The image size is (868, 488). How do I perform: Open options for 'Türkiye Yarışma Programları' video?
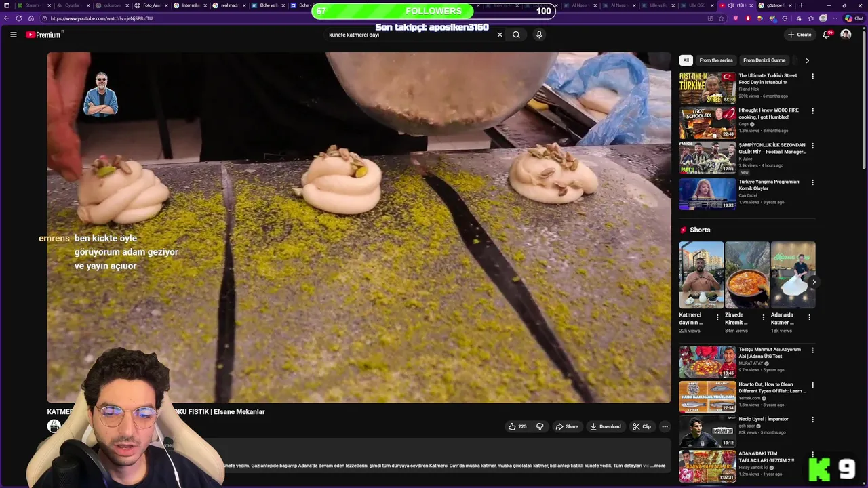(812, 182)
